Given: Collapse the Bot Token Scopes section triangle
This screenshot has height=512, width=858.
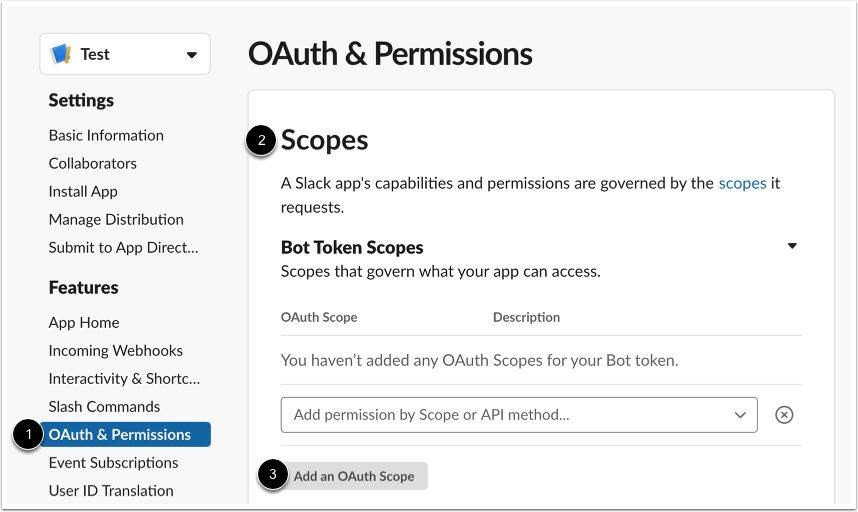Looking at the screenshot, I should coord(792,246).
